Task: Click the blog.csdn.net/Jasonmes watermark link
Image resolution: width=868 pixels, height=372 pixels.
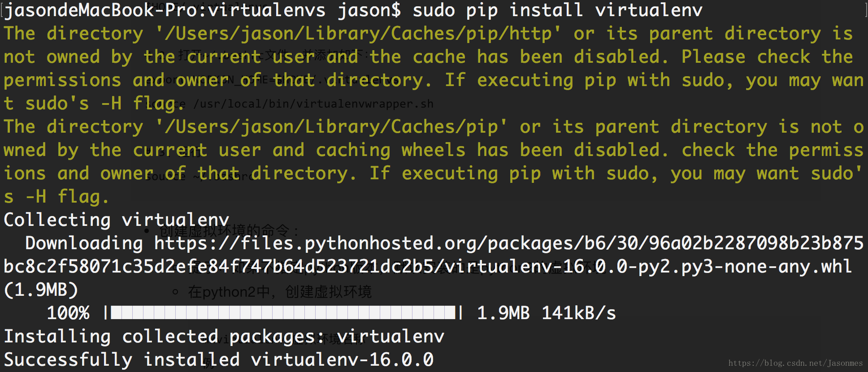Action: [x=795, y=363]
